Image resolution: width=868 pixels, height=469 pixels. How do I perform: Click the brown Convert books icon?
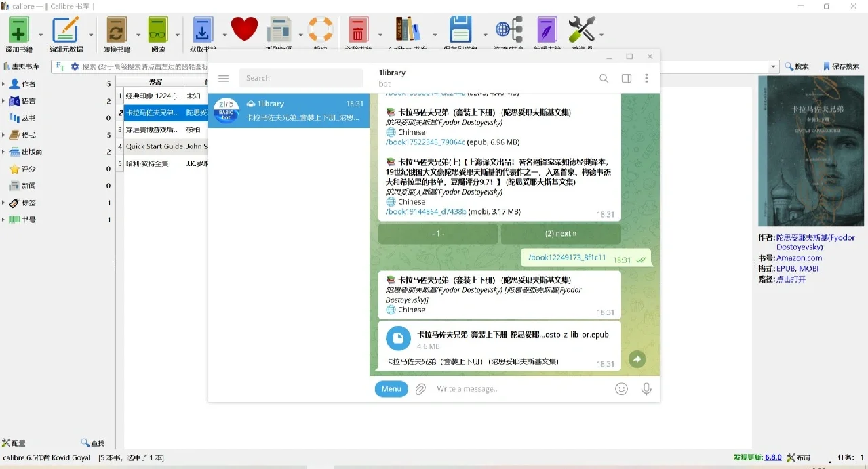[117, 30]
